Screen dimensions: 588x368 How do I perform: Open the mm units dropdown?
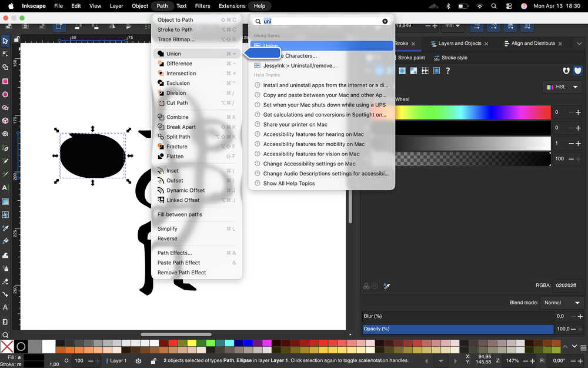453,26
